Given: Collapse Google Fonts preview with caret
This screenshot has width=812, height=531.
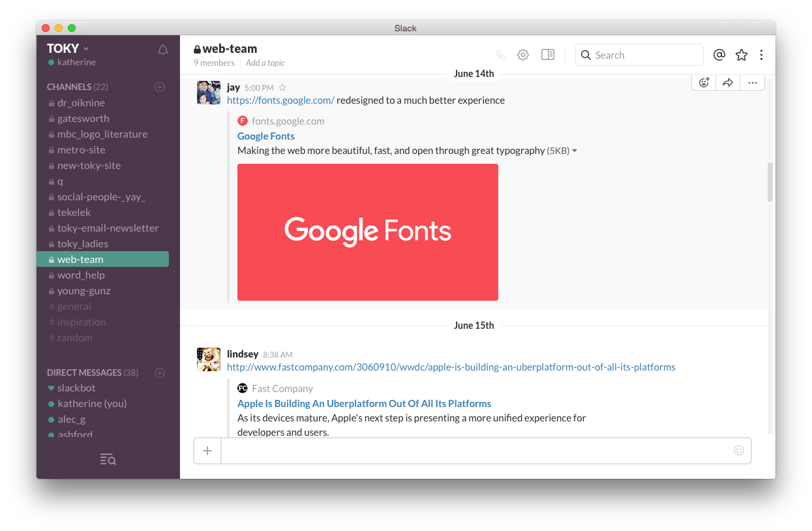Looking at the screenshot, I should (x=575, y=151).
